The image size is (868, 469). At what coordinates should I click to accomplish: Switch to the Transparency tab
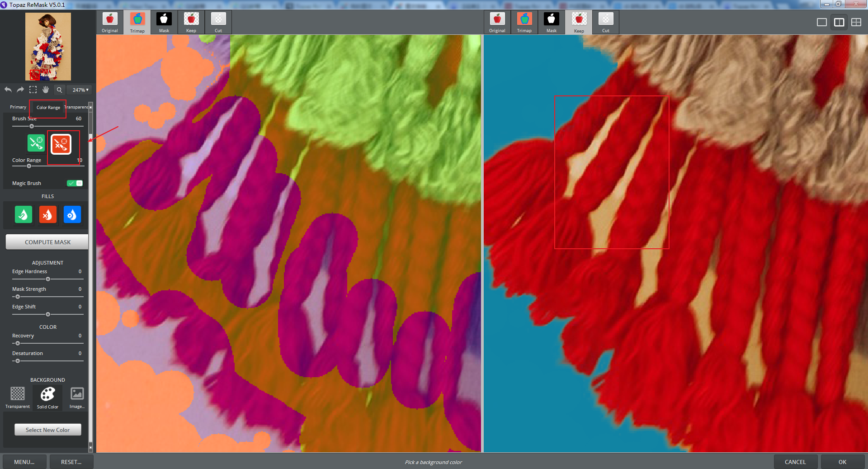coord(76,107)
